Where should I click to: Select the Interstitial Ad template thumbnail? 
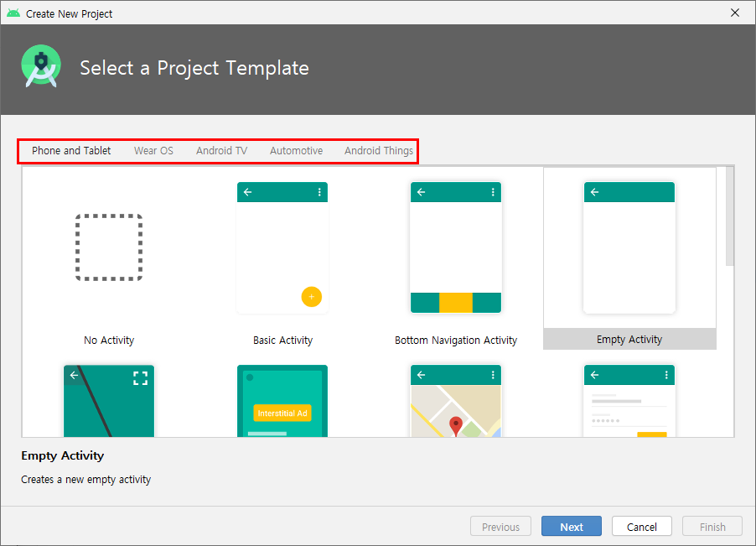282,401
